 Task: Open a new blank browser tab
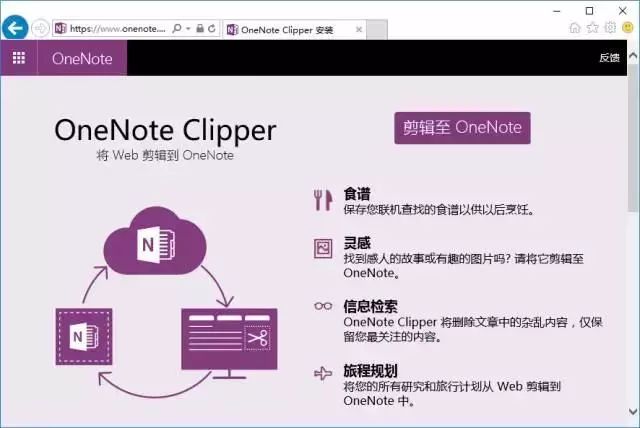pos(377,30)
